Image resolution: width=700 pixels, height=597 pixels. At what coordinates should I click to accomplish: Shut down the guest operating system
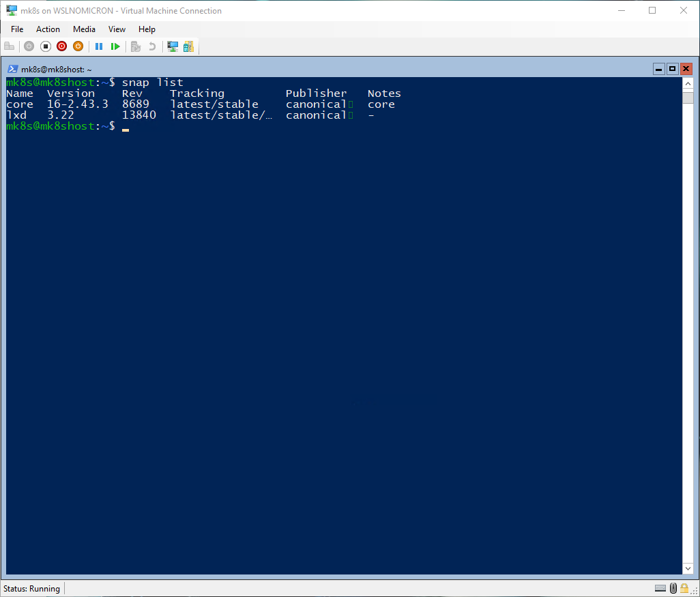point(61,46)
